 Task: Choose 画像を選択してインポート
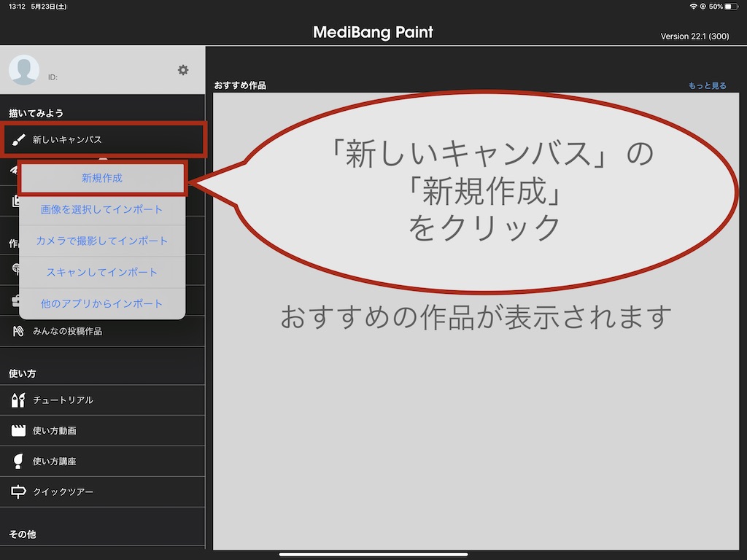point(102,209)
